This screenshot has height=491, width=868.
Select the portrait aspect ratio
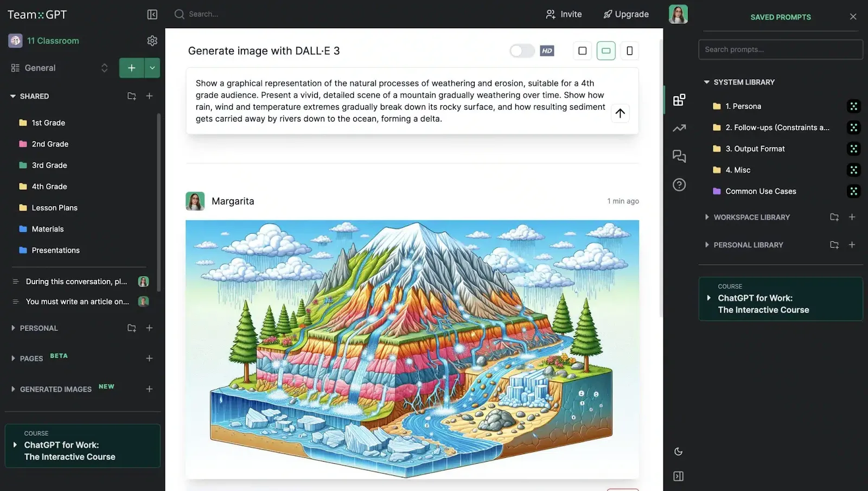point(629,50)
